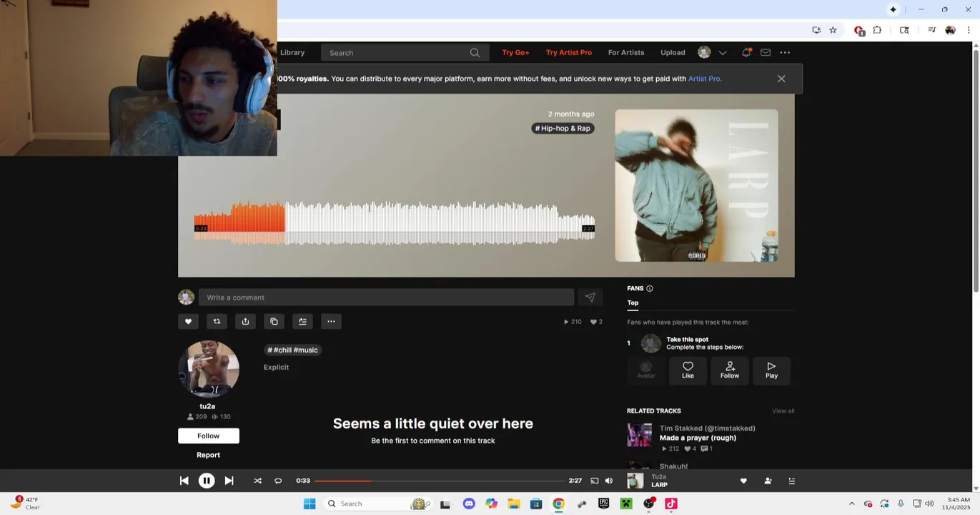
Task: Click the Like step button in Fans panel
Action: click(688, 371)
